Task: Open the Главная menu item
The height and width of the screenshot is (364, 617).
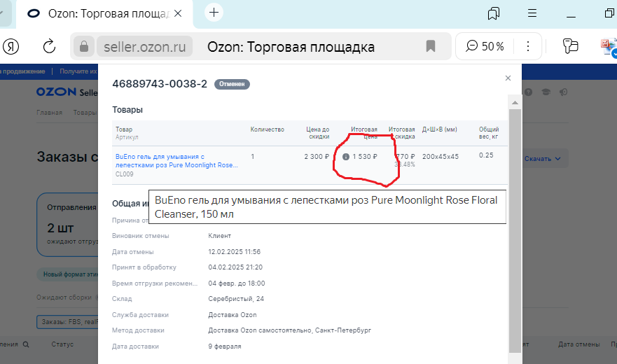Action: (x=49, y=113)
